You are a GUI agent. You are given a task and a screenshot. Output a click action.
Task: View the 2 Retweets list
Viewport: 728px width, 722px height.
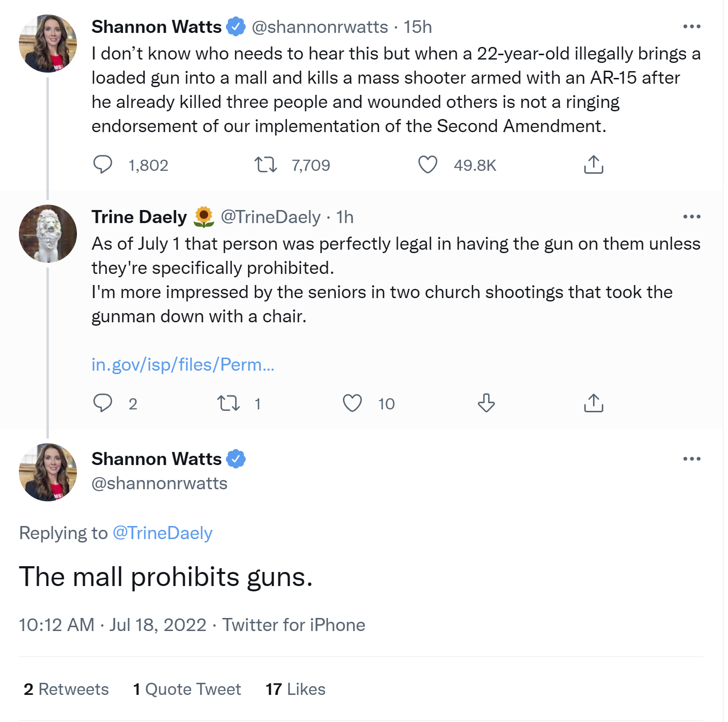coord(66,689)
